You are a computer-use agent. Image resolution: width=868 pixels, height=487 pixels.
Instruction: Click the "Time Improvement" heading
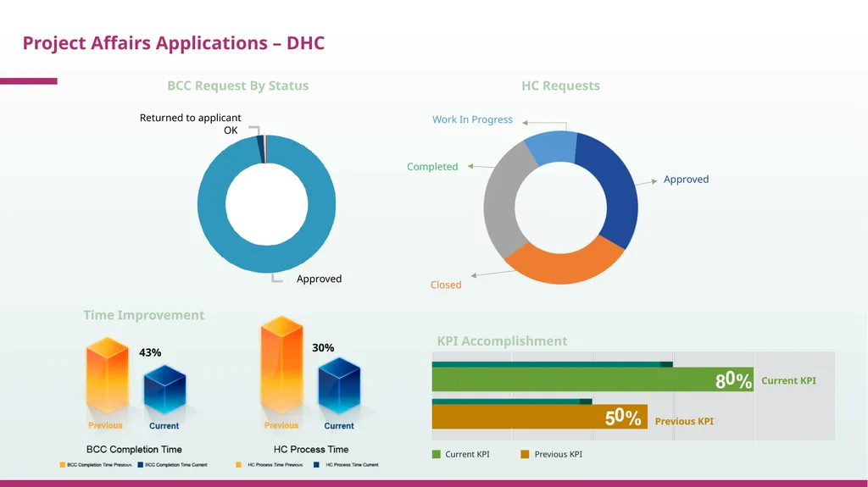(144, 315)
